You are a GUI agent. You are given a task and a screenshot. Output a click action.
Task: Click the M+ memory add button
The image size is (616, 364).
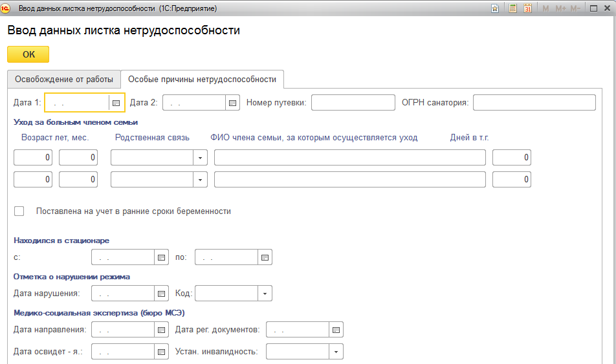point(560,8)
